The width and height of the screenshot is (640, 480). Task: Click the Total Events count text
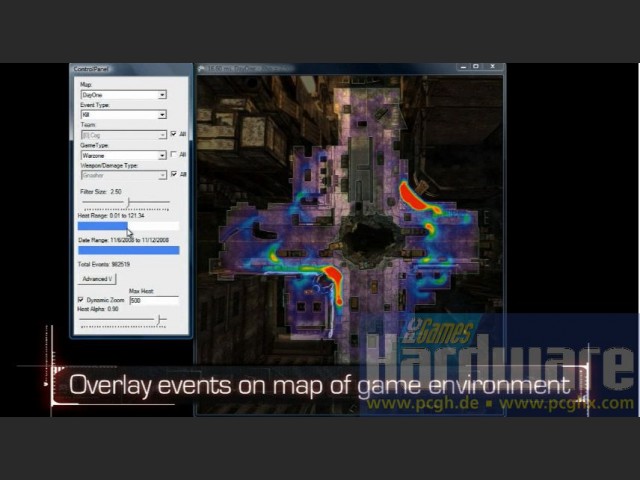[x=104, y=264]
